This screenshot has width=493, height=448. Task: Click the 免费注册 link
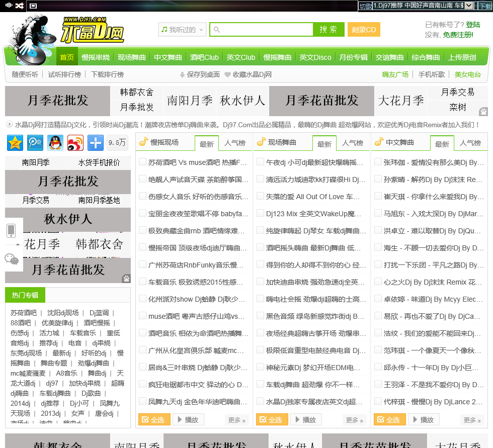[x=458, y=35]
